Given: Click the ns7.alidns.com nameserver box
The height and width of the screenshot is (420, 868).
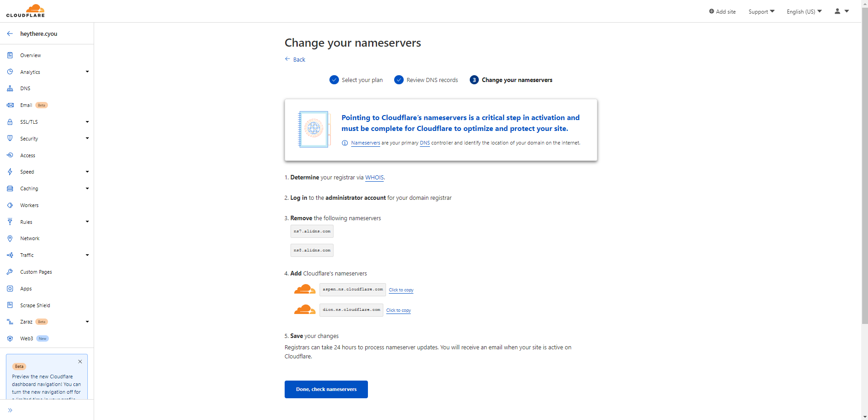Looking at the screenshot, I should (312, 231).
